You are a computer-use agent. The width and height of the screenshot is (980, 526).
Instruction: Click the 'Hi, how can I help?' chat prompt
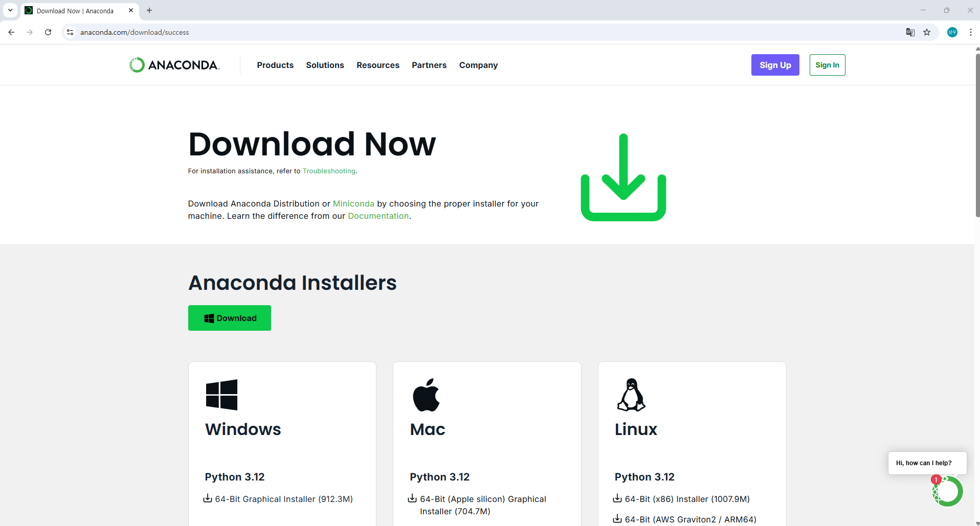[x=927, y=463]
